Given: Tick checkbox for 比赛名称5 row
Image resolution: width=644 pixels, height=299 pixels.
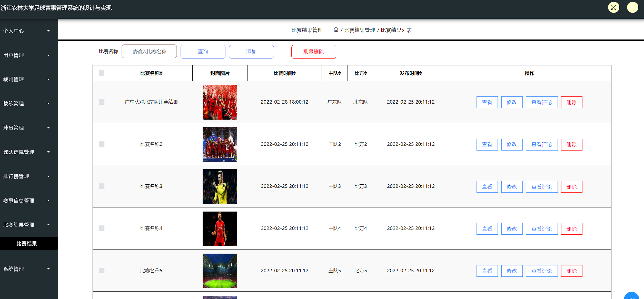Looking at the screenshot, I should tap(102, 270).
